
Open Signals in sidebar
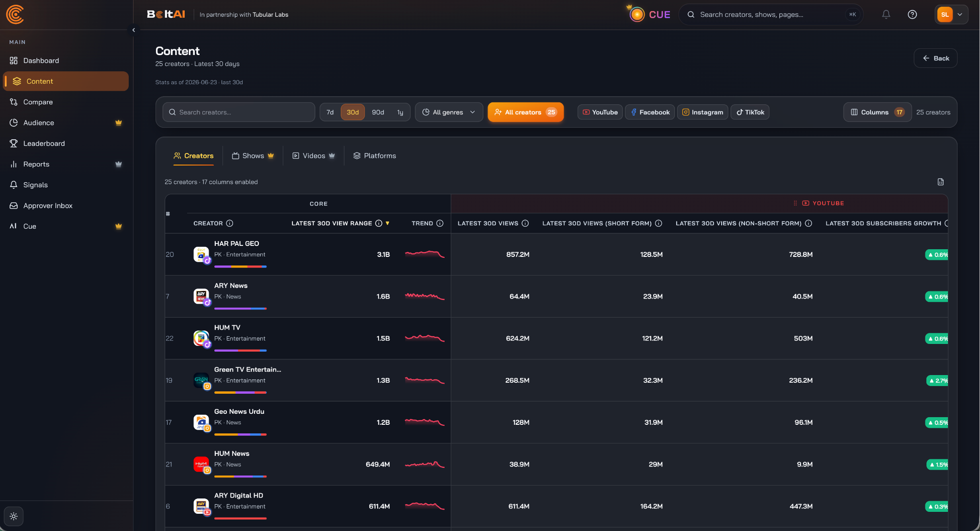coord(66,185)
